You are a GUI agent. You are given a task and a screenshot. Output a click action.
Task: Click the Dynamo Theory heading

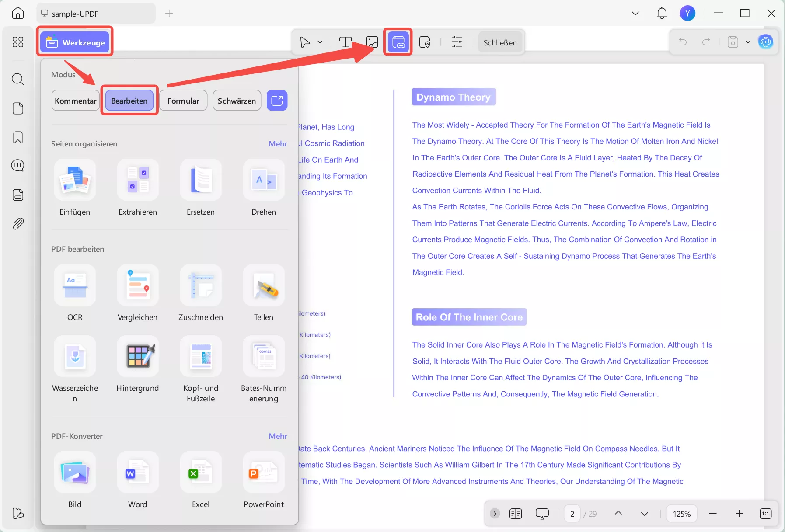[x=454, y=97]
